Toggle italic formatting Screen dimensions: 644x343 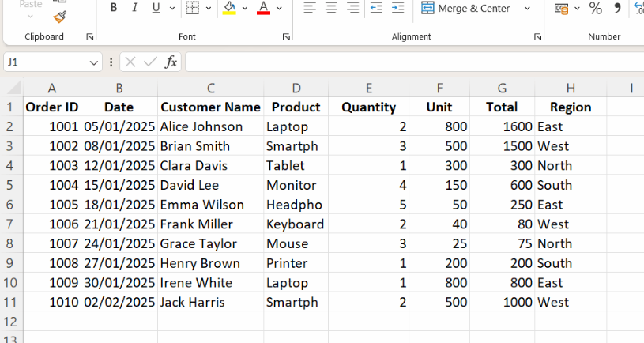coord(134,8)
